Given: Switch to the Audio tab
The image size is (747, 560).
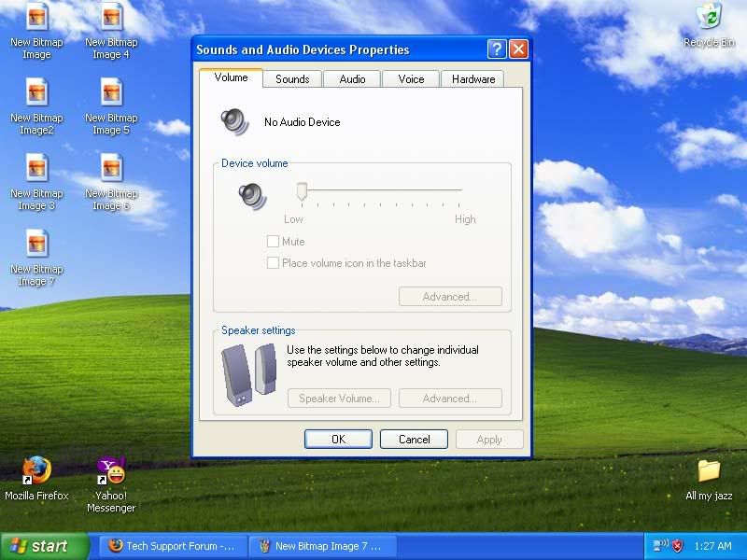Looking at the screenshot, I should pos(352,79).
